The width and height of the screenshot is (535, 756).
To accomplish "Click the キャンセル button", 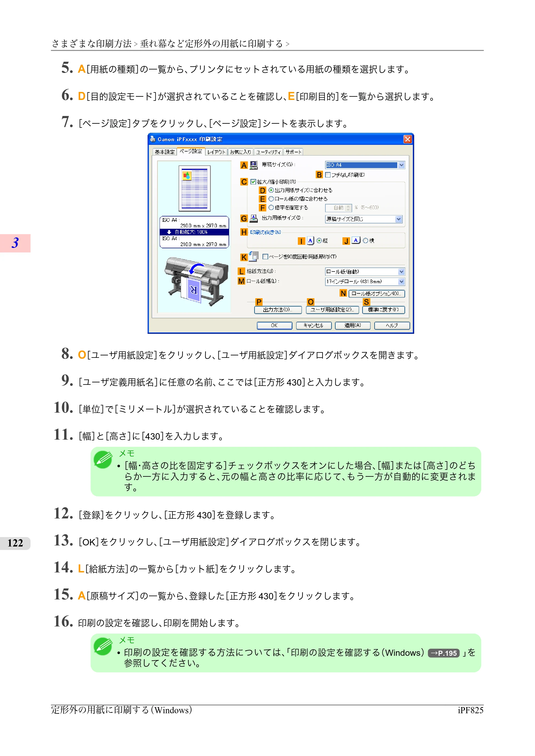I will pyautogui.click(x=313, y=325).
